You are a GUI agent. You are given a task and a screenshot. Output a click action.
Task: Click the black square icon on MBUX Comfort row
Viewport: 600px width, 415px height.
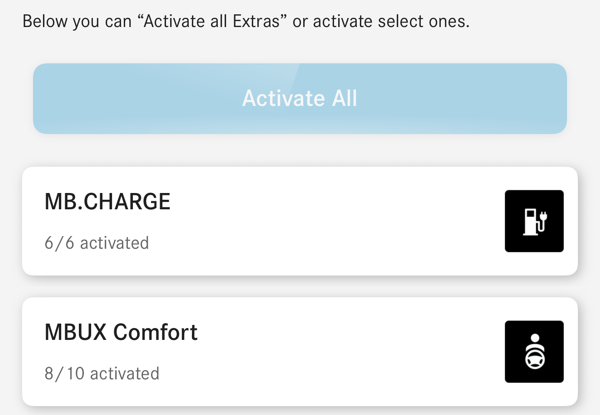534,351
